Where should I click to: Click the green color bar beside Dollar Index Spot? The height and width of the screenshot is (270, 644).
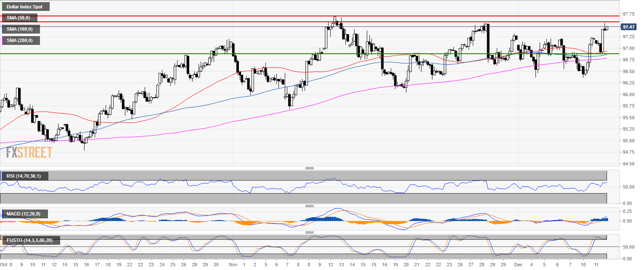(3, 7)
